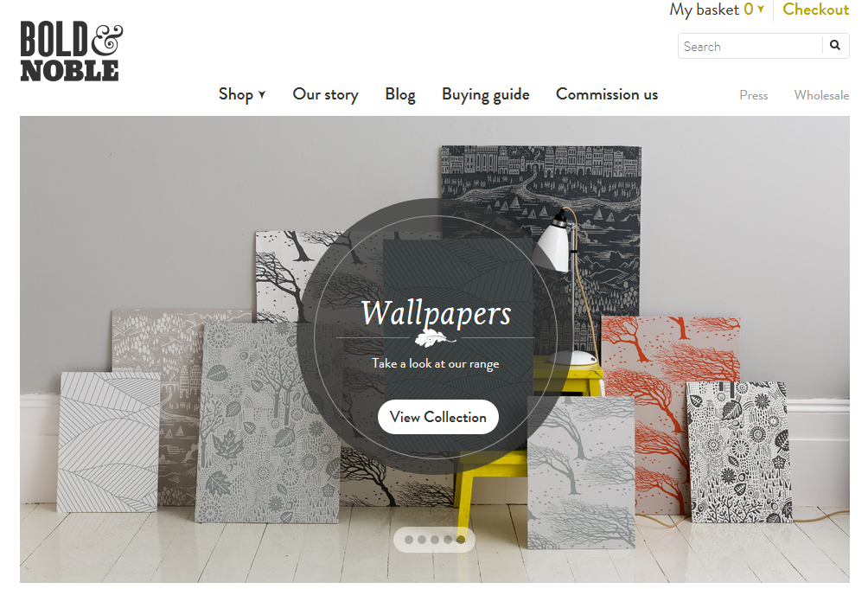Select the second carousel dot
This screenshot has width=868, height=589.
coord(422,539)
